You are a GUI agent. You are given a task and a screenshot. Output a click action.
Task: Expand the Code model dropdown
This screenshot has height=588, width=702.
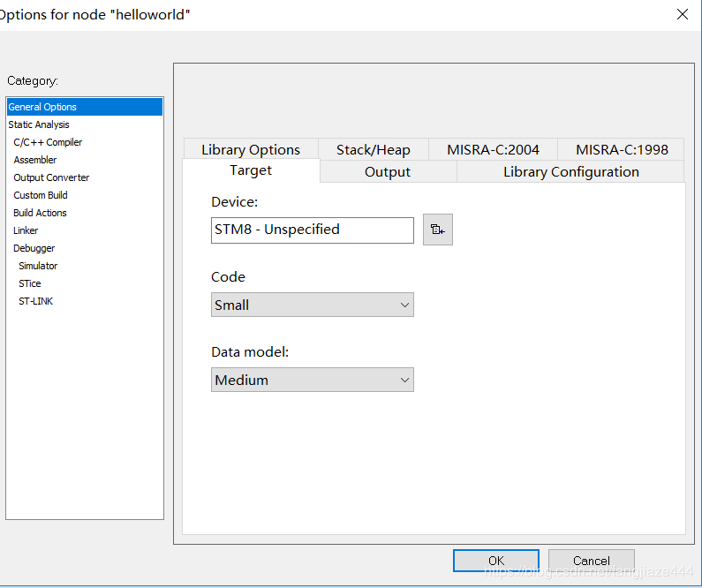(312, 305)
